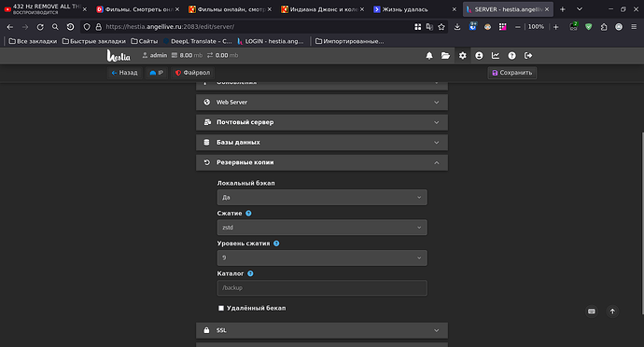Viewport: 644px width, 347px height.
Task: Open the Импортированные bookmarks folder
Action: (349, 41)
